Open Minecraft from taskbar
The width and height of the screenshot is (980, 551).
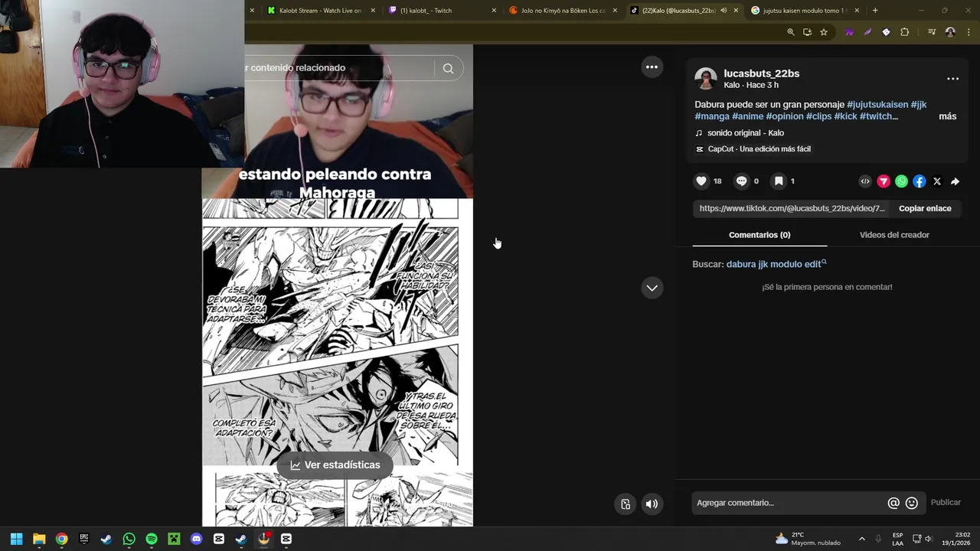174,539
